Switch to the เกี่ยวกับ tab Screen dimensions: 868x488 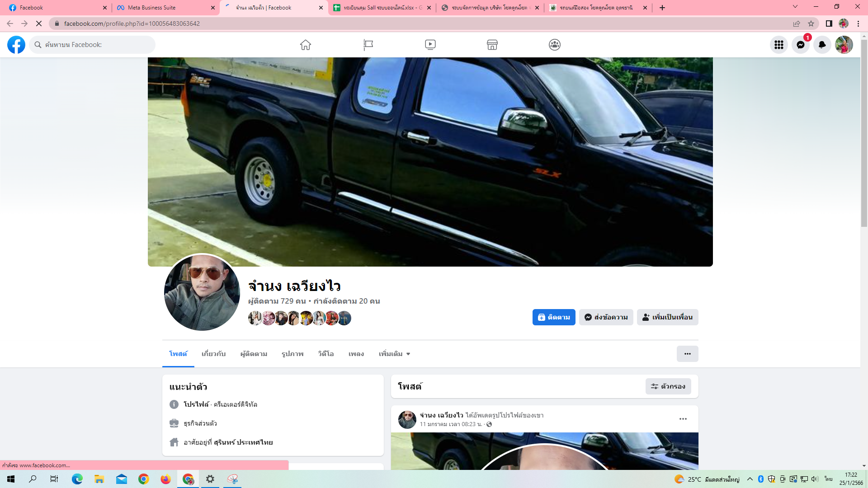coord(213,354)
